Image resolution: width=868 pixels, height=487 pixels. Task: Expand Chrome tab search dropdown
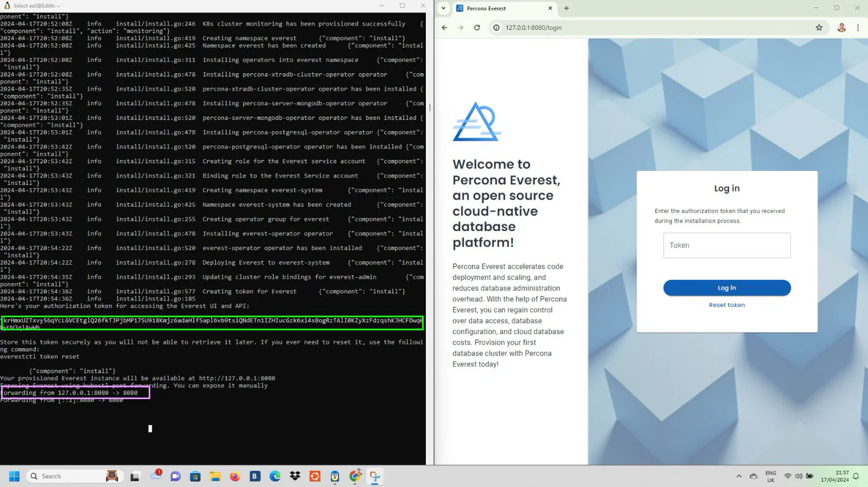tap(443, 8)
